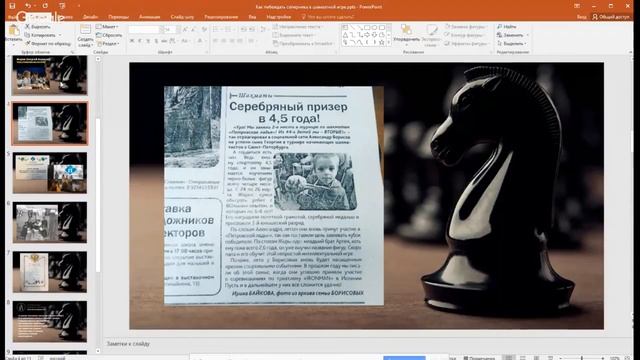This screenshot has width=640, height=360.
Task: Click the font size box
Action: point(169,29)
